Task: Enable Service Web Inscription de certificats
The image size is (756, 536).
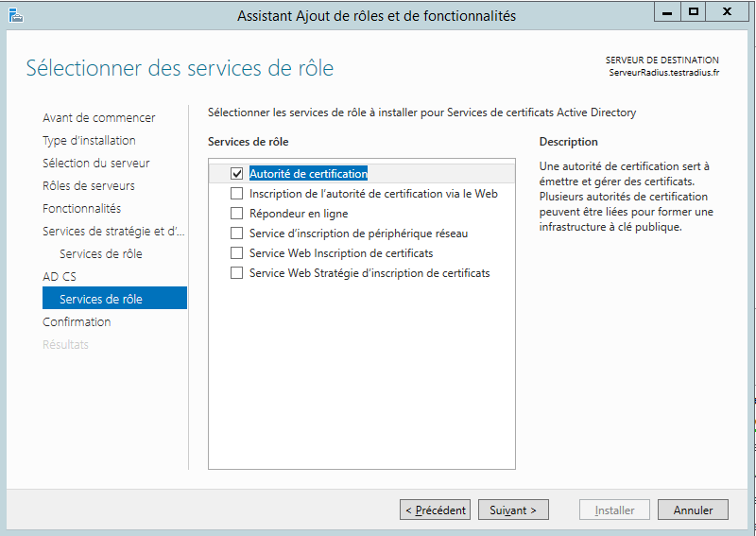Action: pyautogui.click(x=236, y=253)
